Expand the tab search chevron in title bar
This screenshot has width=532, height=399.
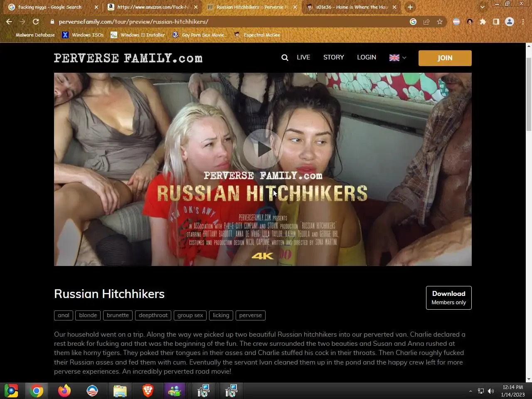coord(482,7)
